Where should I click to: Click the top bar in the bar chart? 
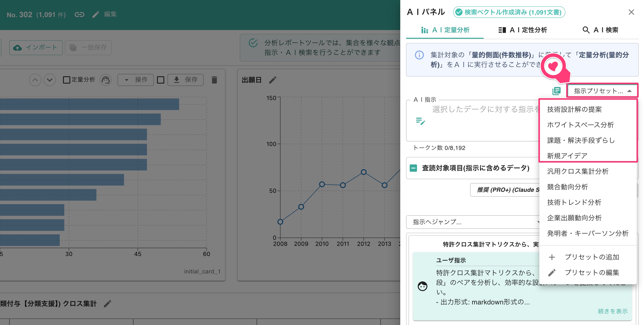click(x=89, y=104)
